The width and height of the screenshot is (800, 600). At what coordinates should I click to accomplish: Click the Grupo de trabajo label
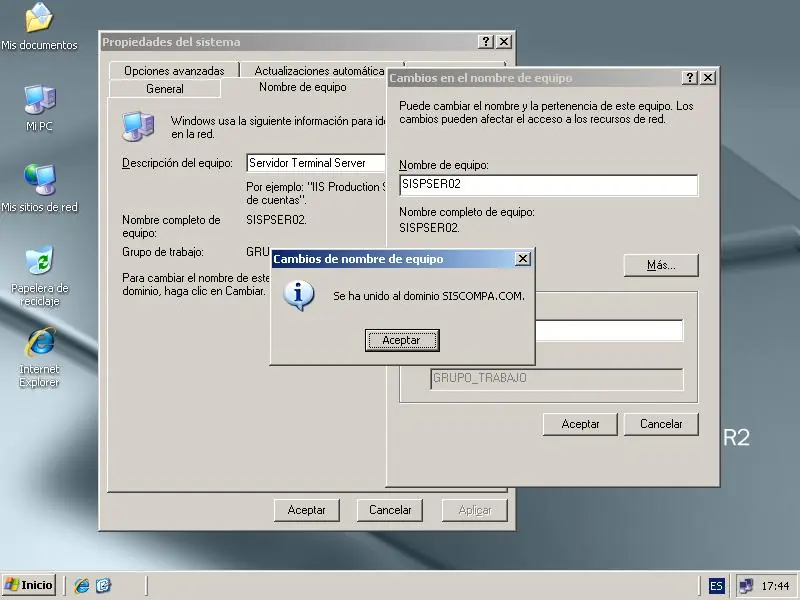[163, 252]
